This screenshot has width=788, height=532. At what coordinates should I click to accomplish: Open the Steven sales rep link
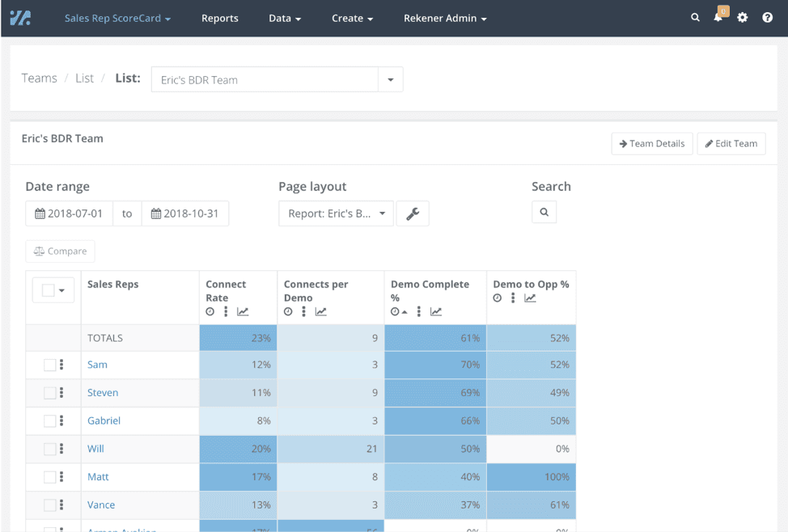[103, 393]
